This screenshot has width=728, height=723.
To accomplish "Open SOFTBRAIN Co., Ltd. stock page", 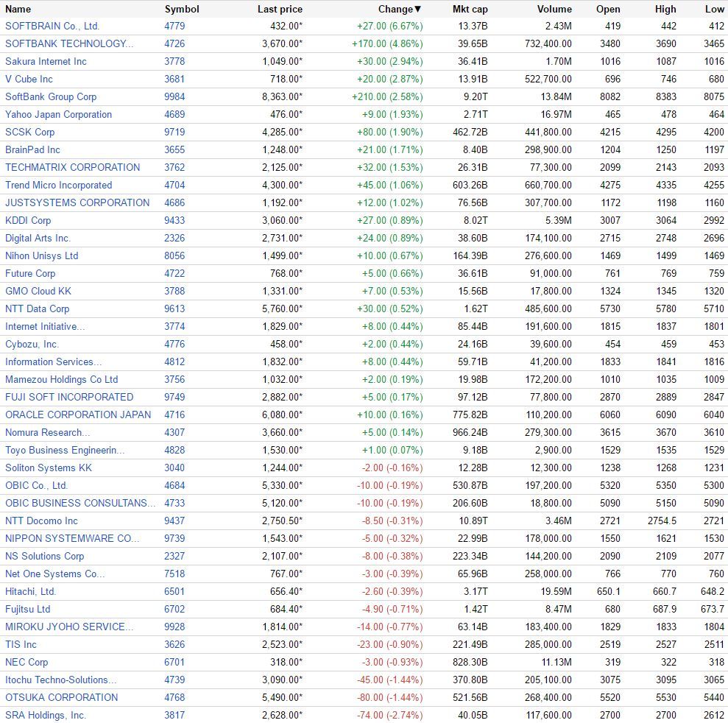I will (x=52, y=26).
